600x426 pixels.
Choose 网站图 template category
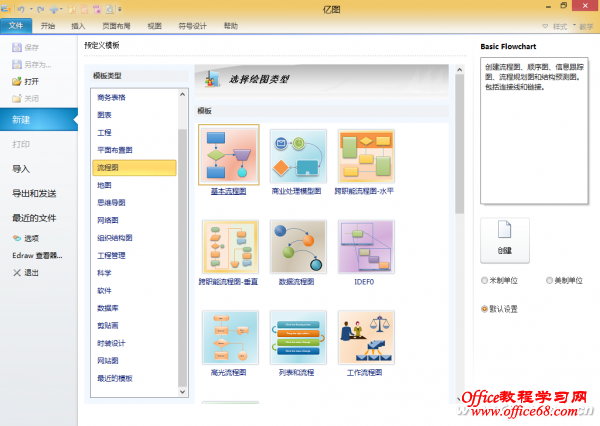pos(108,361)
